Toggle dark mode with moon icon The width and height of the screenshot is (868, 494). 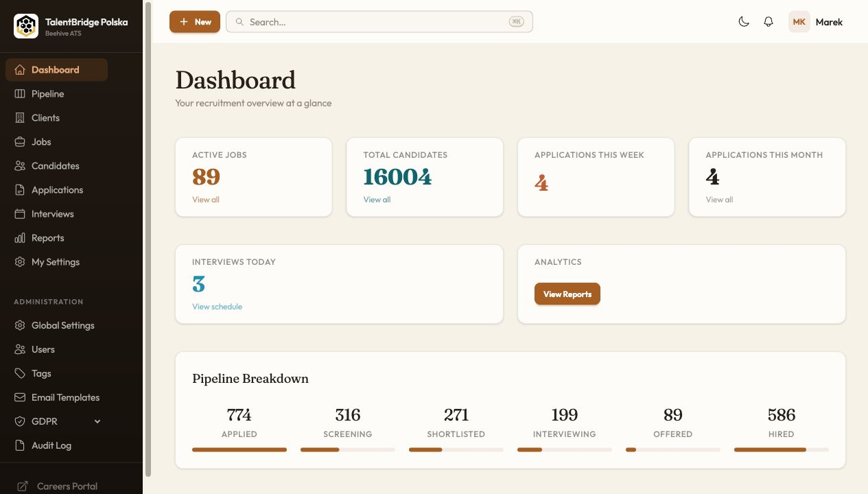tap(744, 22)
